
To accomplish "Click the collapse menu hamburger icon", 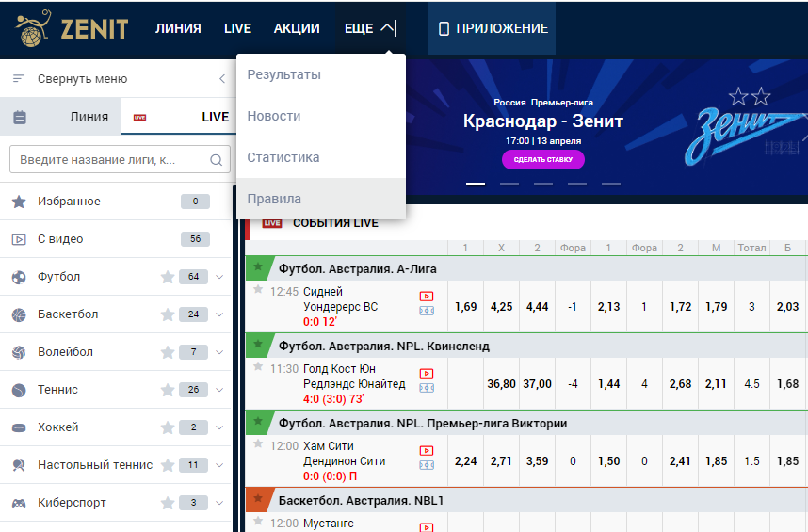I will coord(19,79).
